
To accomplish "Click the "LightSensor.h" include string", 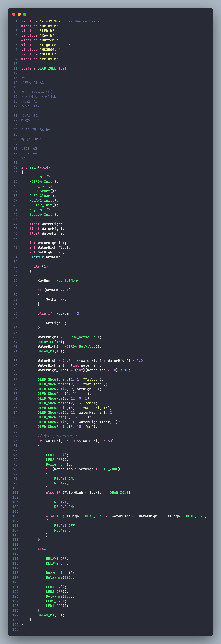I will coord(55,45).
